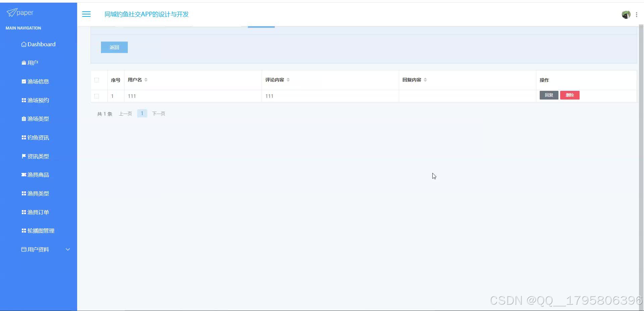Click the 渔场类型 clipboard icon

(24, 119)
